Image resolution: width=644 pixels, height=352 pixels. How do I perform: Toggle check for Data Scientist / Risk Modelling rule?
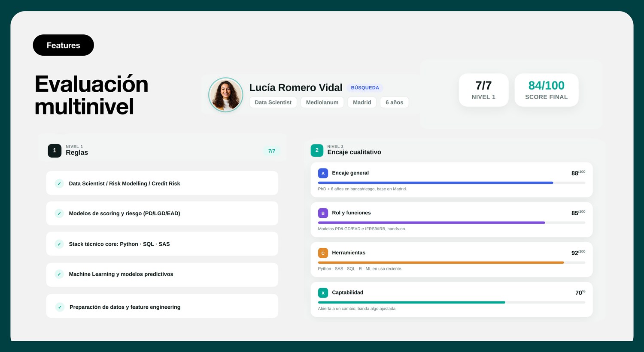(x=59, y=184)
